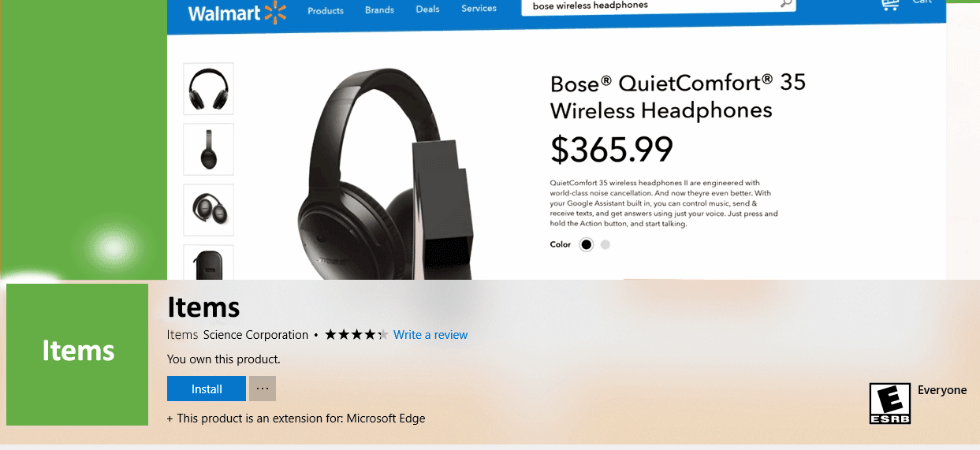Click the ESRB Everyone rating badge

coord(889,404)
